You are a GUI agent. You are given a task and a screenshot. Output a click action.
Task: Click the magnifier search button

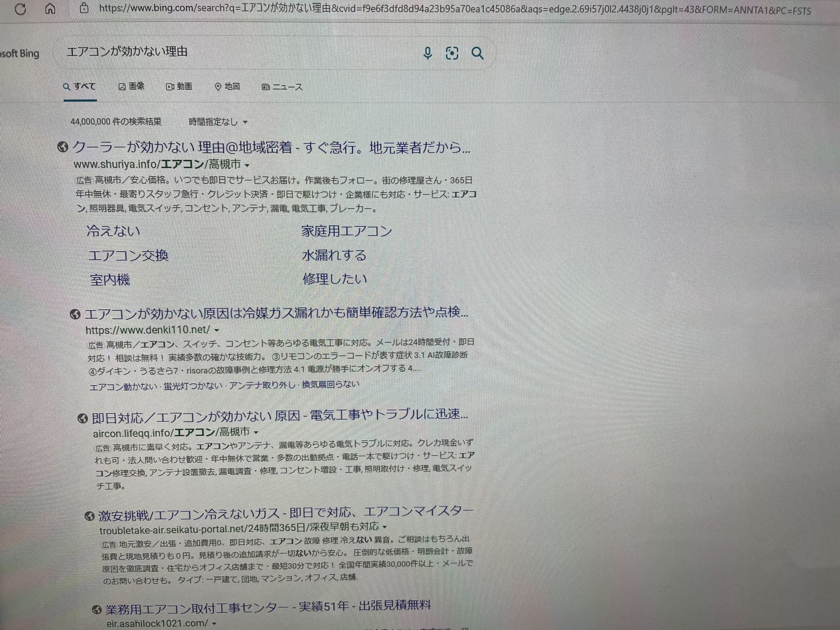477,53
